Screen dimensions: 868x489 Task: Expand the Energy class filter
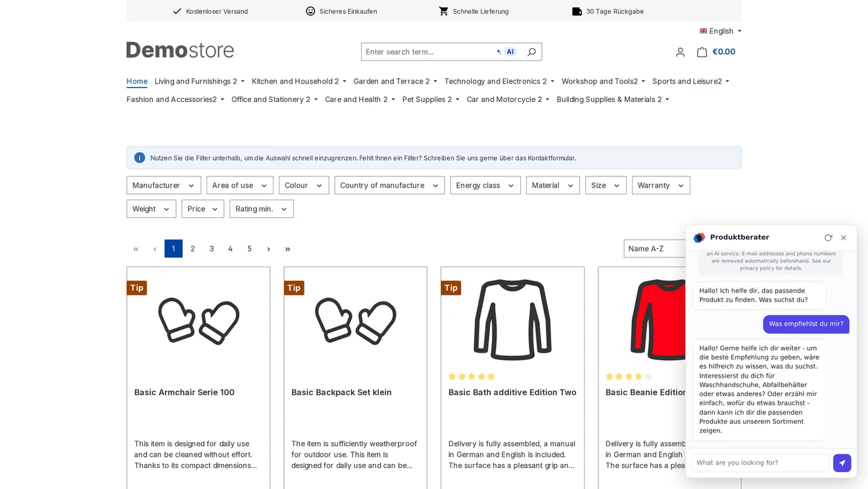485,186
